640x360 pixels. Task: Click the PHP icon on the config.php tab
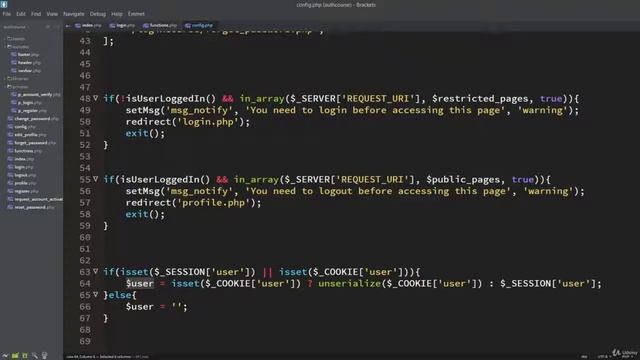[188, 25]
